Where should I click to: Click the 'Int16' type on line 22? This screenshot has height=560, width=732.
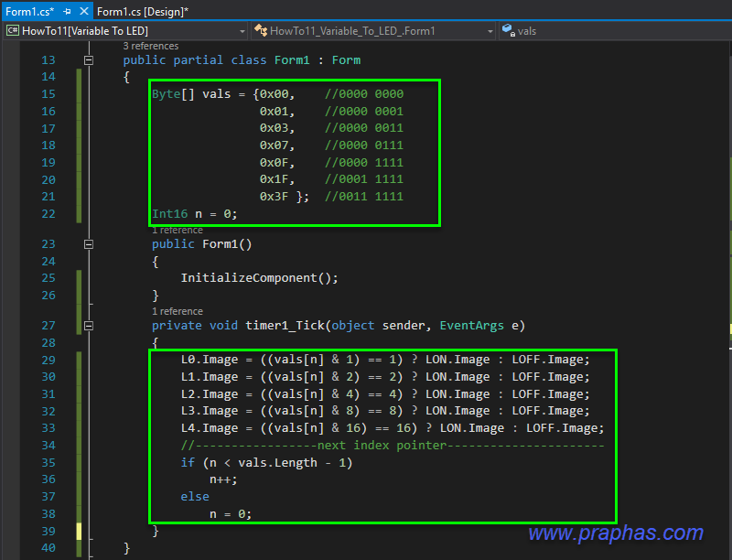coord(169,214)
